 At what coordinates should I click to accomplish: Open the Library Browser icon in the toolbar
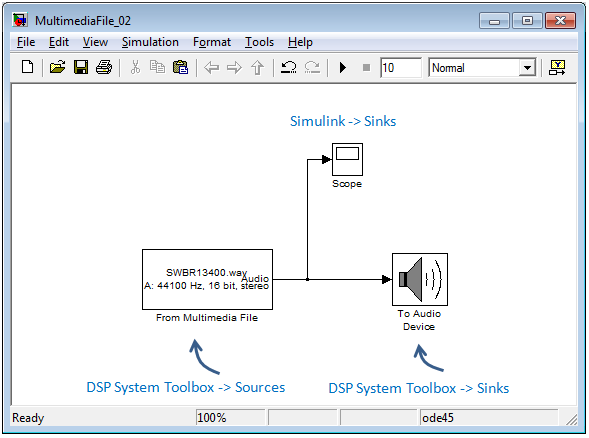point(557,68)
